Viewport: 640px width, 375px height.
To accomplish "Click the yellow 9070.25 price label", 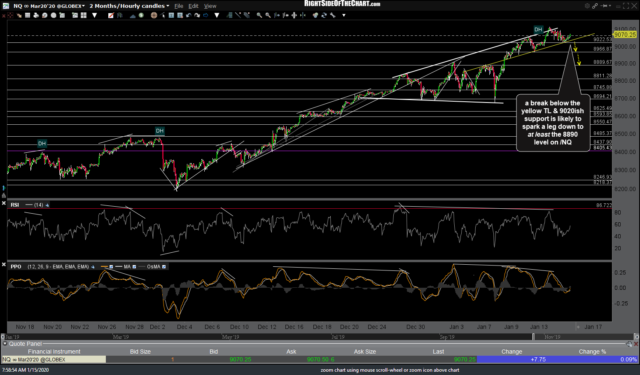I will click(625, 35).
